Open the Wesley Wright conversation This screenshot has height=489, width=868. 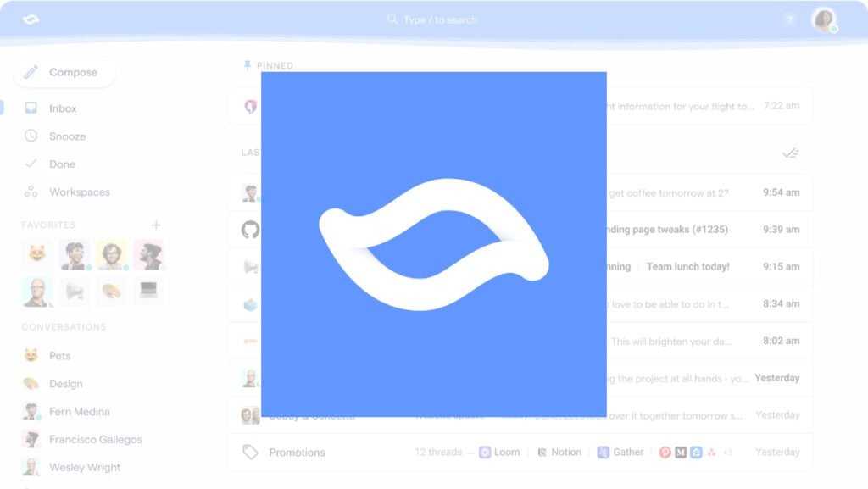pyautogui.click(x=72, y=468)
